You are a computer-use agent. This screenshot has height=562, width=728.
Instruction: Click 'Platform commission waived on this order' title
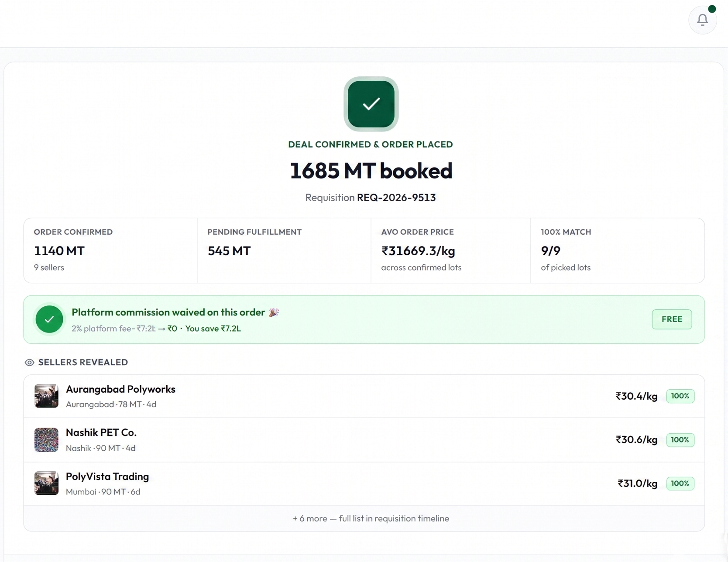(168, 312)
